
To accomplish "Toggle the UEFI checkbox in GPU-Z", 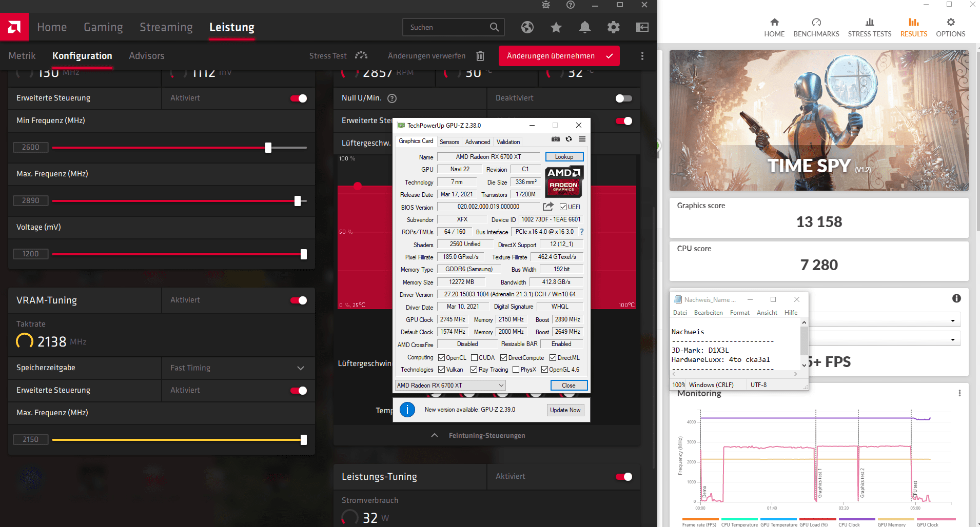I will tap(563, 207).
